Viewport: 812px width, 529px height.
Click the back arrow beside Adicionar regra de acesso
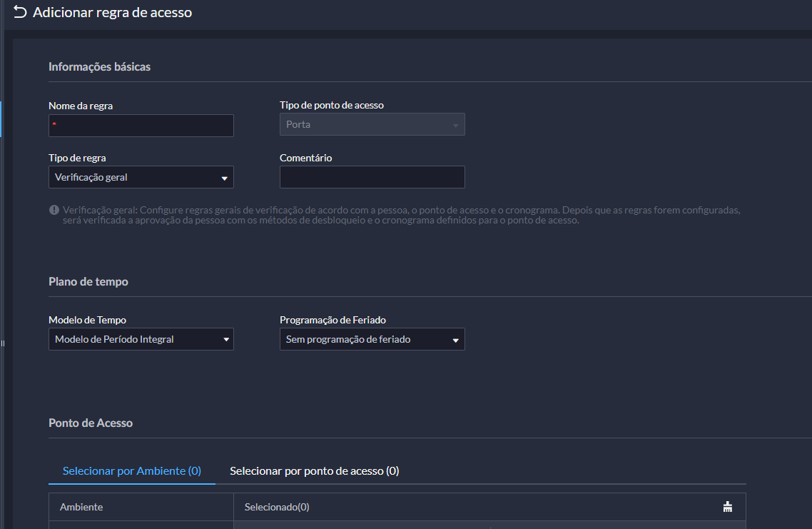(20, 12)
